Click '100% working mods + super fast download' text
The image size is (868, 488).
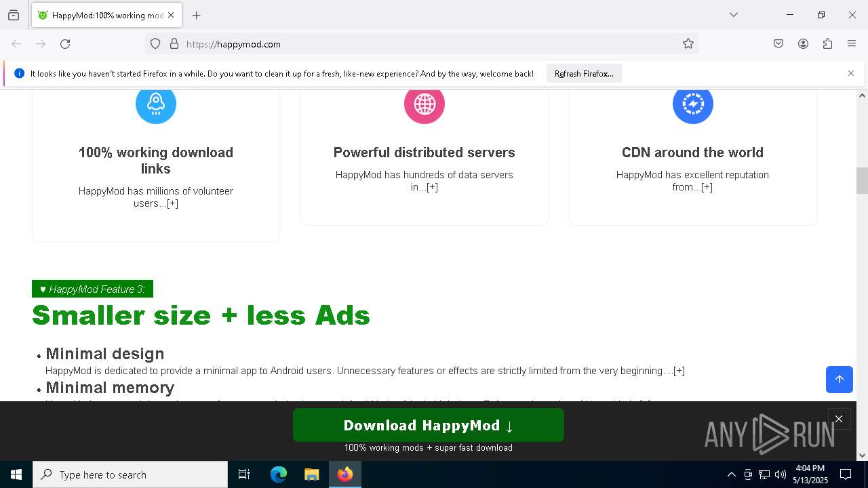tap(429, 447)
